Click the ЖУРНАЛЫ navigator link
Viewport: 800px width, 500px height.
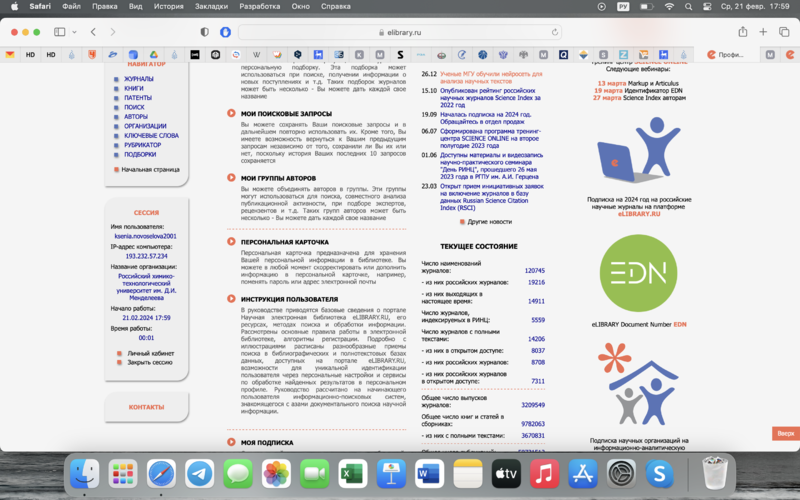[x=139, y=79]
